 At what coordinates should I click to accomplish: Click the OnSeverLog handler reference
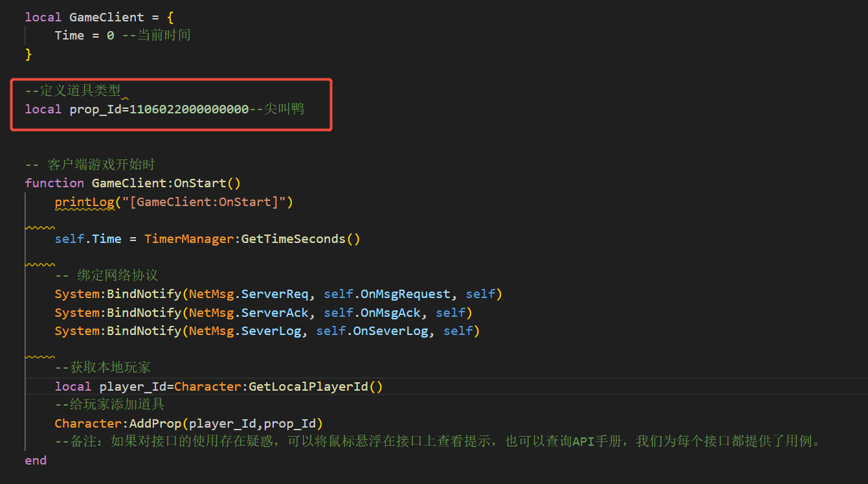click(x=390, y=331)
